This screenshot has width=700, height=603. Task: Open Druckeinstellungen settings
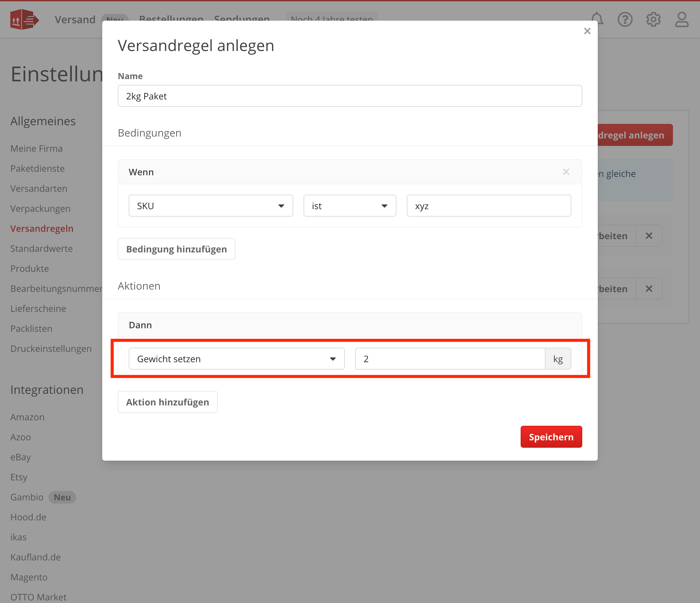point(51,349)
